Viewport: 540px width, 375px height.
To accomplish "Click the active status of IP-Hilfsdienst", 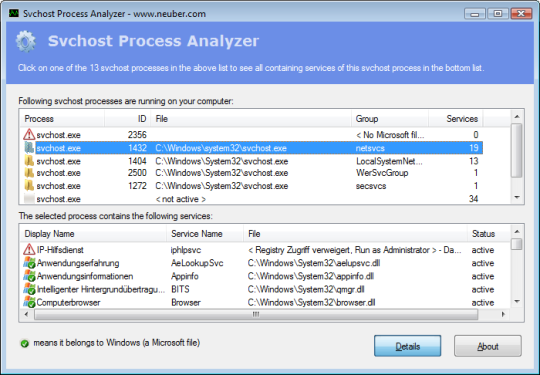I will pos(483,250).
